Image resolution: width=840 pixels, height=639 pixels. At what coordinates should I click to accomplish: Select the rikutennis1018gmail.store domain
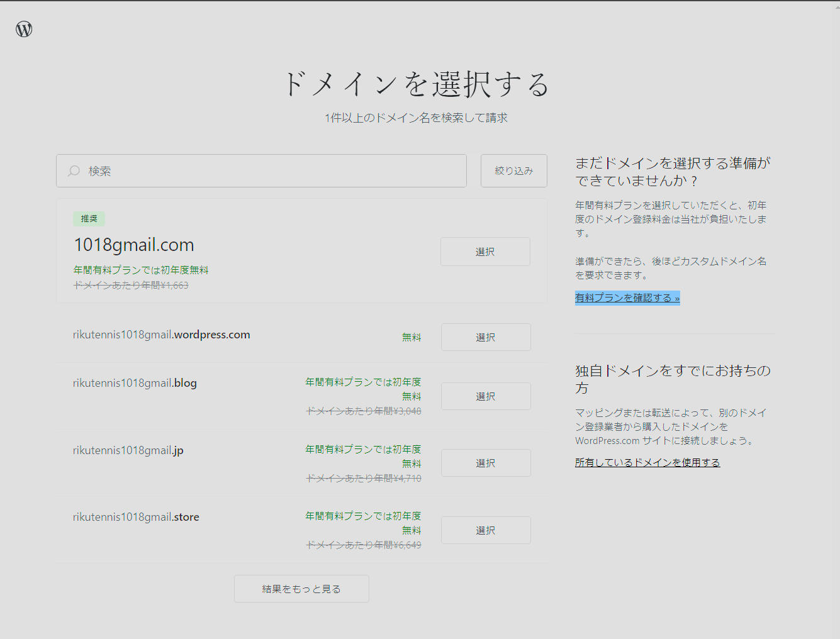[x=486, y=530]
